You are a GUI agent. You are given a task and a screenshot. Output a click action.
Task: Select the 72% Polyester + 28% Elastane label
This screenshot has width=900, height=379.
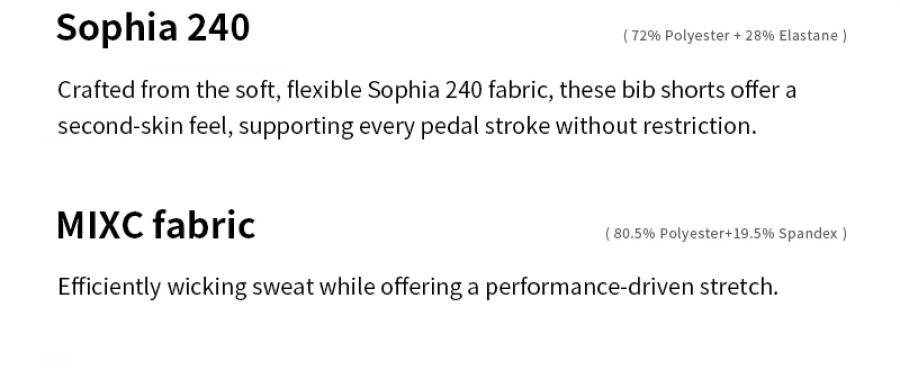735,36
